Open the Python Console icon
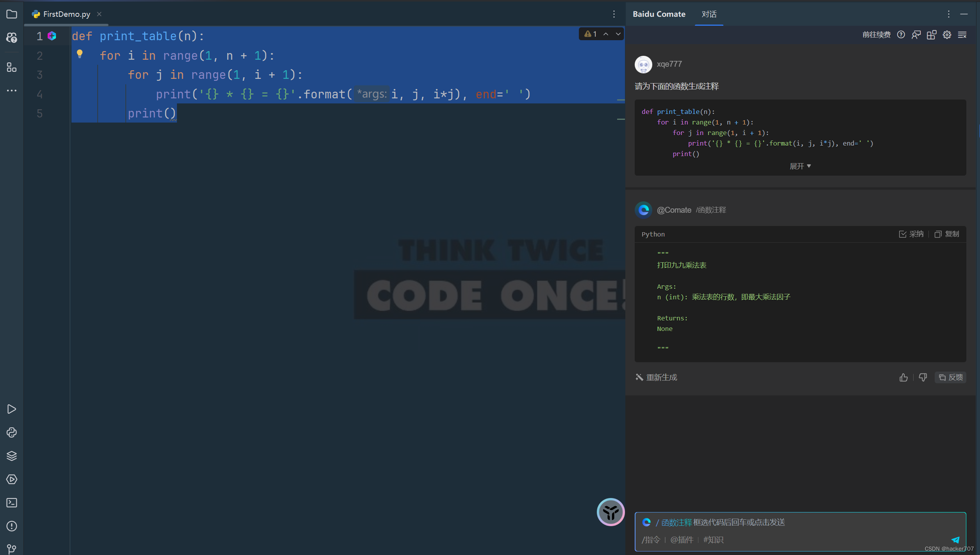 tap(12, 432)
